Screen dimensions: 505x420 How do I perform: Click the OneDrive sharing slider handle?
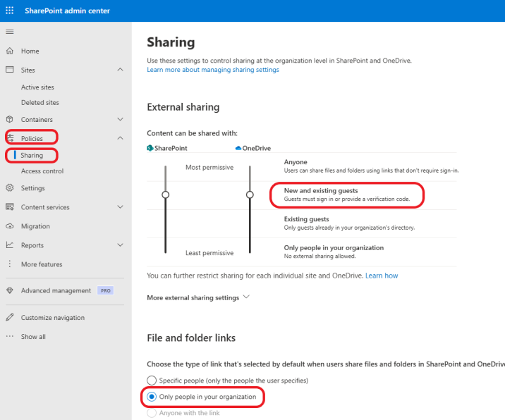point(250,194)
